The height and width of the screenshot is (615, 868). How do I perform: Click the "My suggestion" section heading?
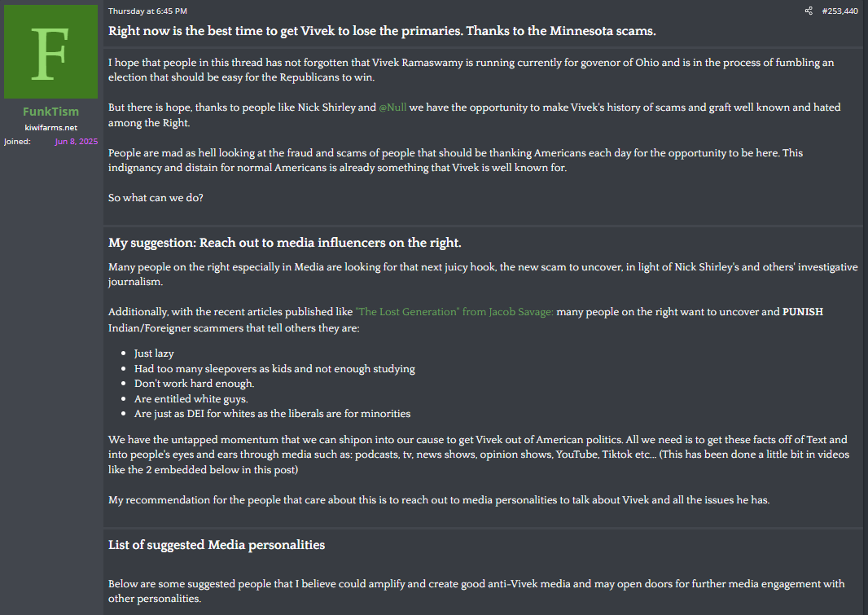pos(284,243)
